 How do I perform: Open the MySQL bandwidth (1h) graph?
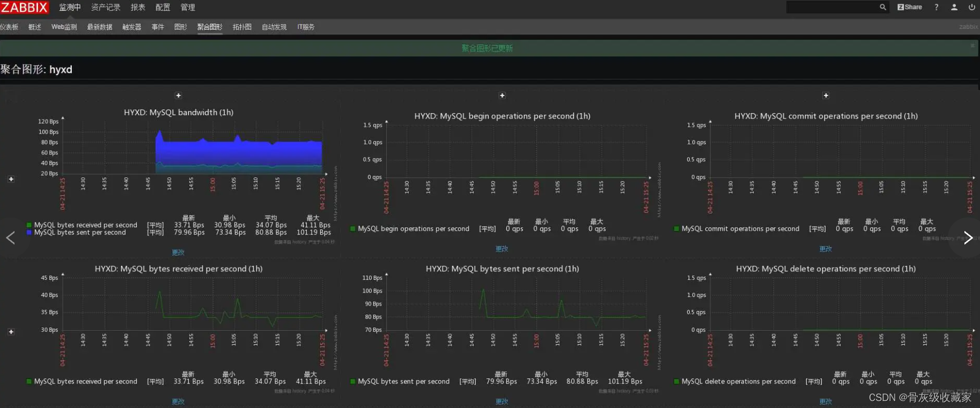click(179, 176)
